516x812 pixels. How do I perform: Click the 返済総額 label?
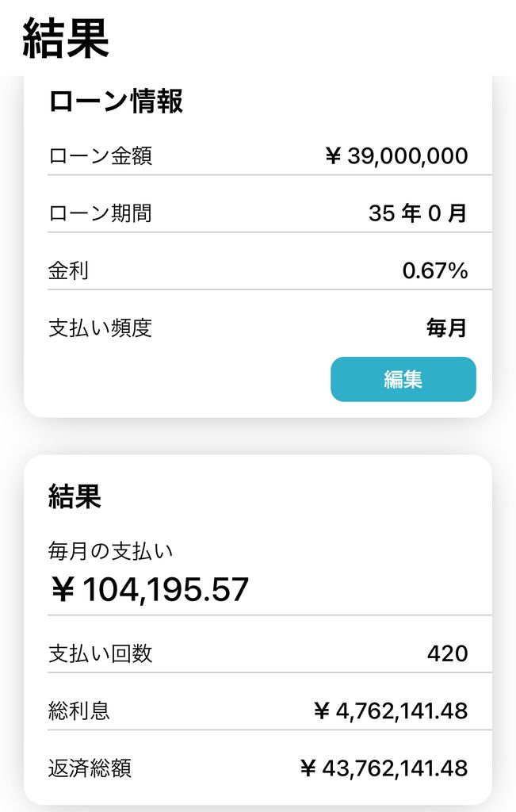90,768
